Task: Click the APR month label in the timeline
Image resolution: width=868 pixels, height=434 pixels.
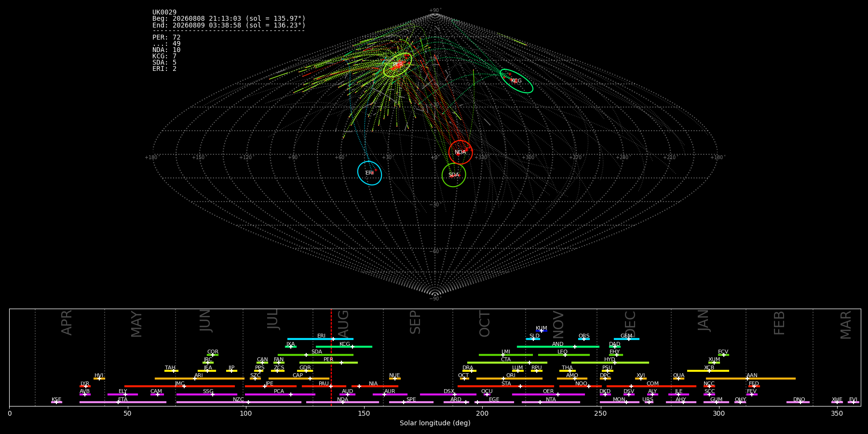Action: click(x=67, y=323)
